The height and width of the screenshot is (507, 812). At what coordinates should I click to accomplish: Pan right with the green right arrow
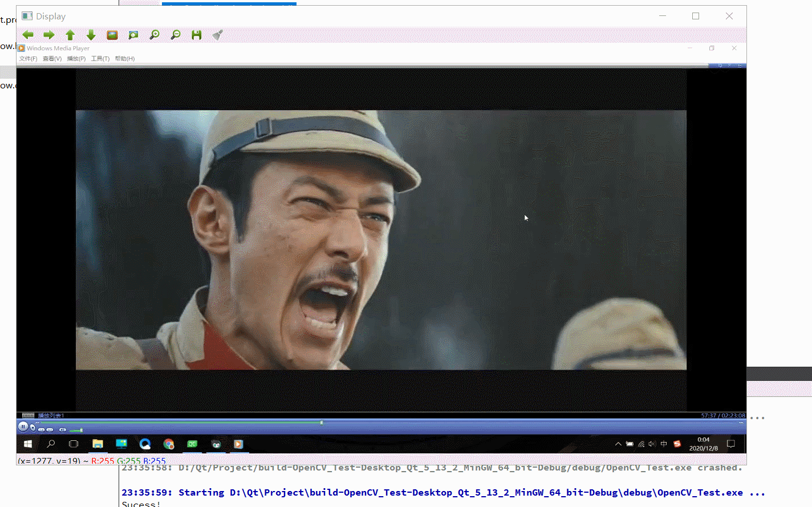[49, 35]
